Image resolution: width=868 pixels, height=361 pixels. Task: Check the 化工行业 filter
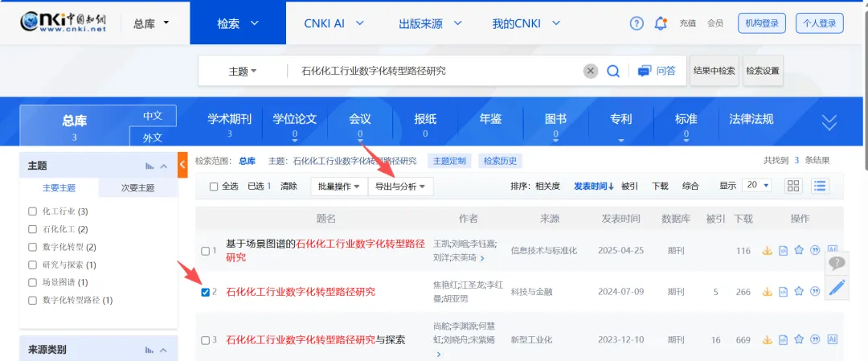(32, 211)
